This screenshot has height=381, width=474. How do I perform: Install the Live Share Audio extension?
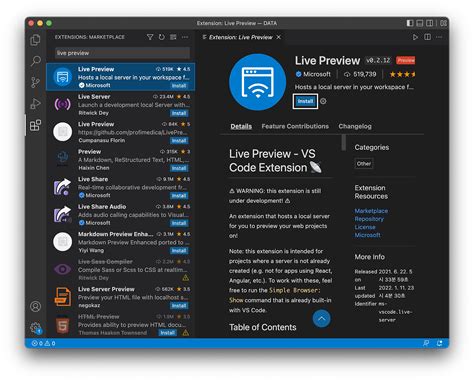point(179,223)
